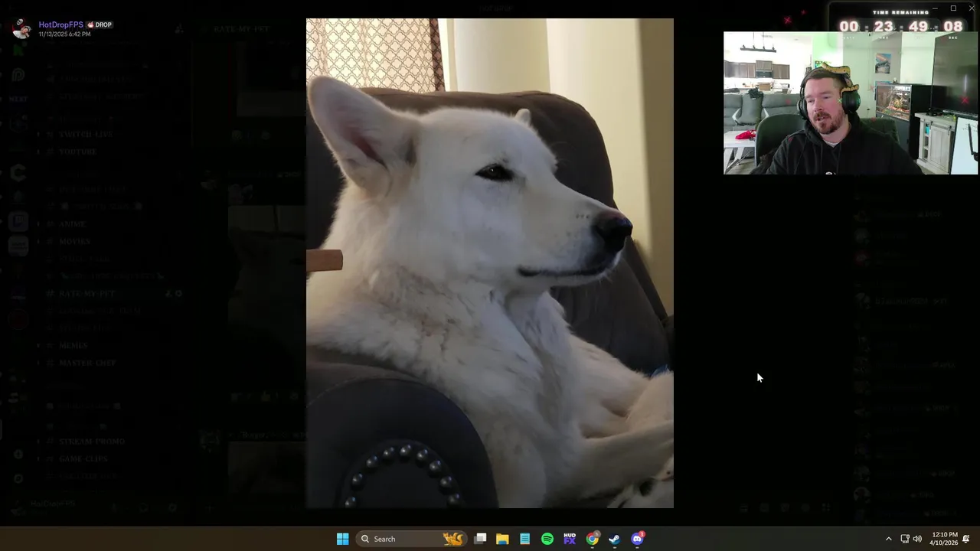980x551 pixels.
Task: Expand the hidden system tray icons
Action: pos(888,539)
